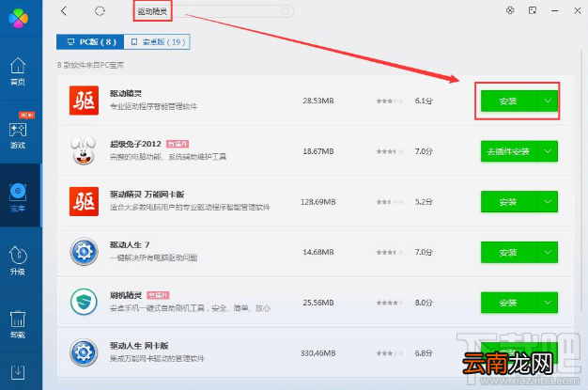Click the search box containing 驱动精灵
Viewport: 588px width, 390px height.
pos(214,11)
